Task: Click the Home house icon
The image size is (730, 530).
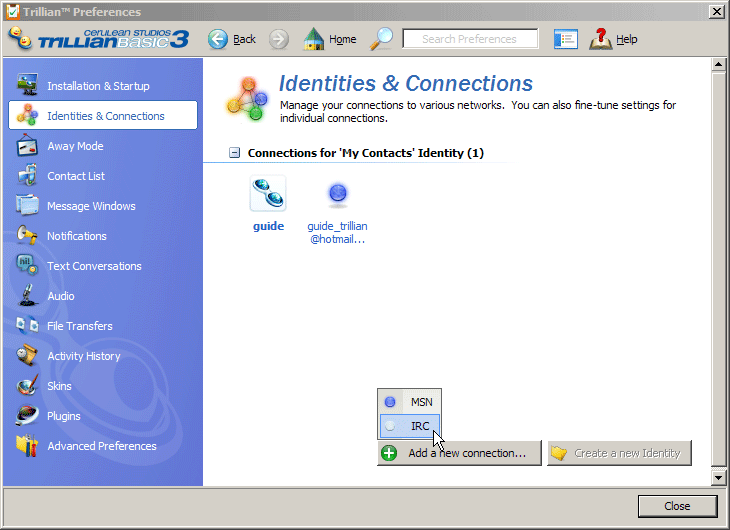Action: click(x=314, y=39)
